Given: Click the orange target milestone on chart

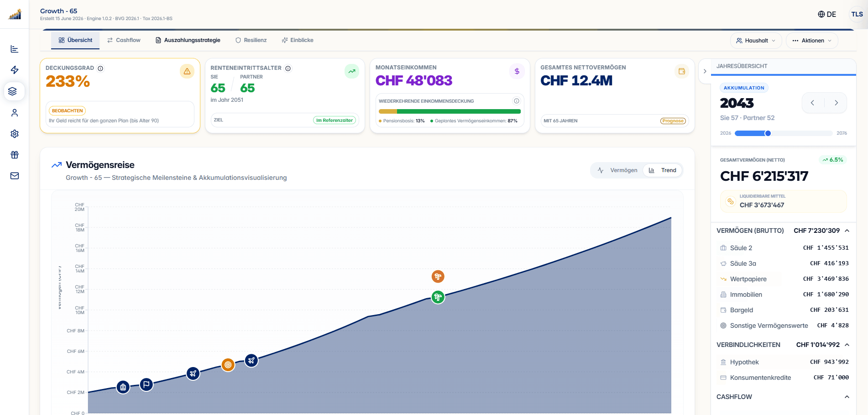Looking at the screenshot, I should [228, 365].
